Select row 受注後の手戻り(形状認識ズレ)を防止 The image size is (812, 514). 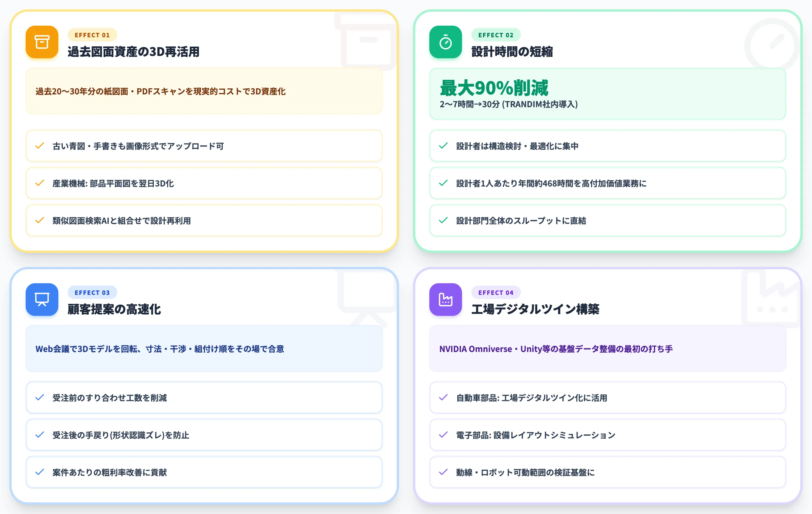[x=204, y=435]
